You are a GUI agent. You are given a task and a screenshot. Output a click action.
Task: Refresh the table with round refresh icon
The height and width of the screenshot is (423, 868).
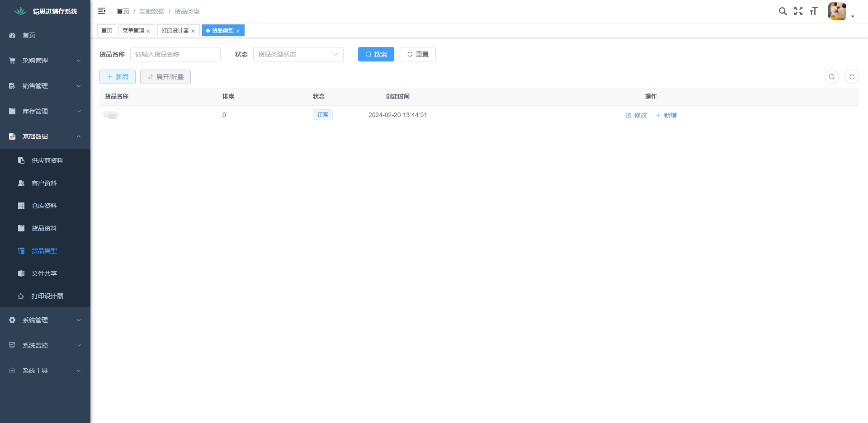851,77
